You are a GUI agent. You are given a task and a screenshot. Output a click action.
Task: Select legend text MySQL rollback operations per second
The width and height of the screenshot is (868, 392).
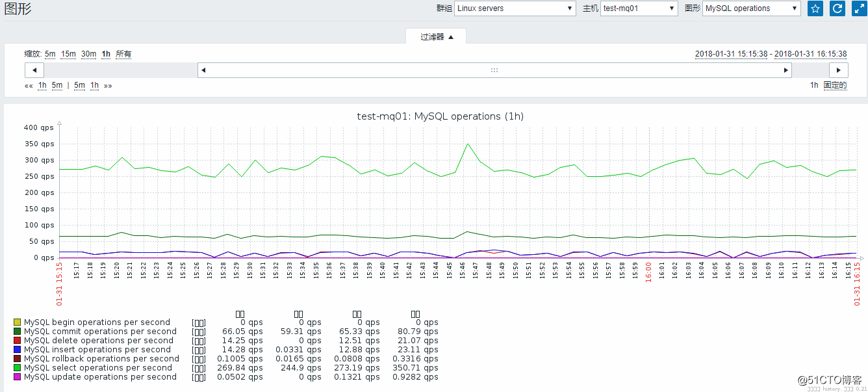101,359
